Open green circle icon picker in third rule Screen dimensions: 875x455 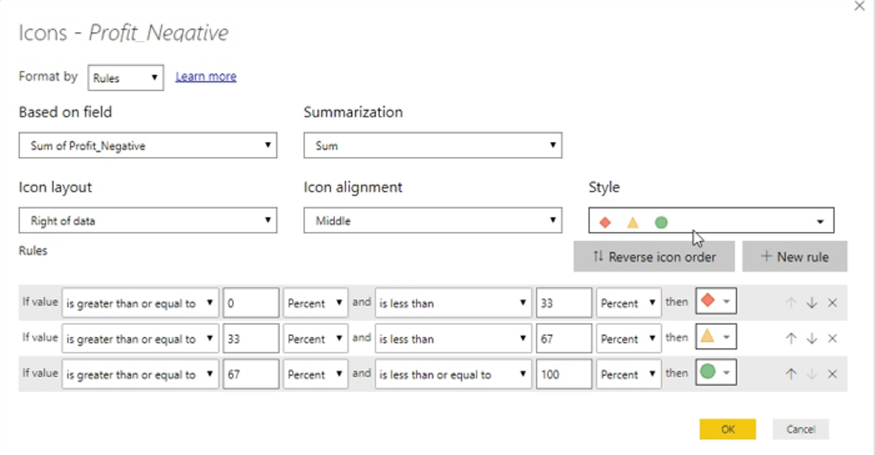click(x=714, y=374)
